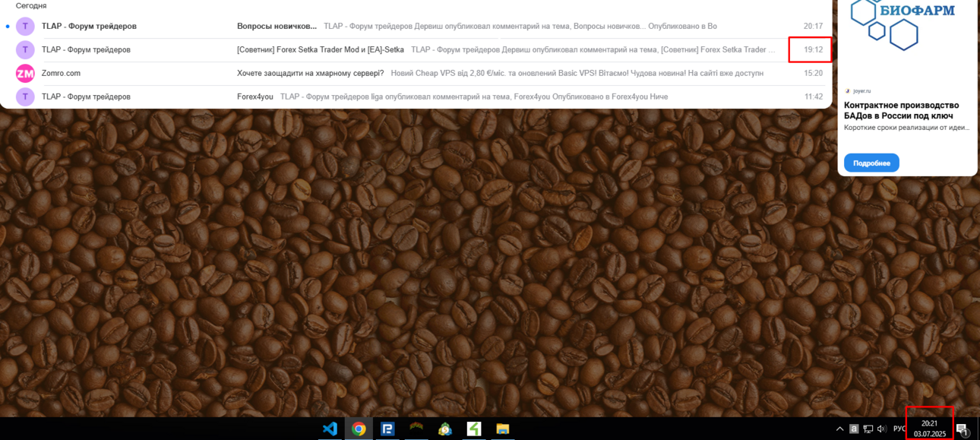Open the '[Советник] Forex Setka Trader Mod' email

(x=321, y=49)
